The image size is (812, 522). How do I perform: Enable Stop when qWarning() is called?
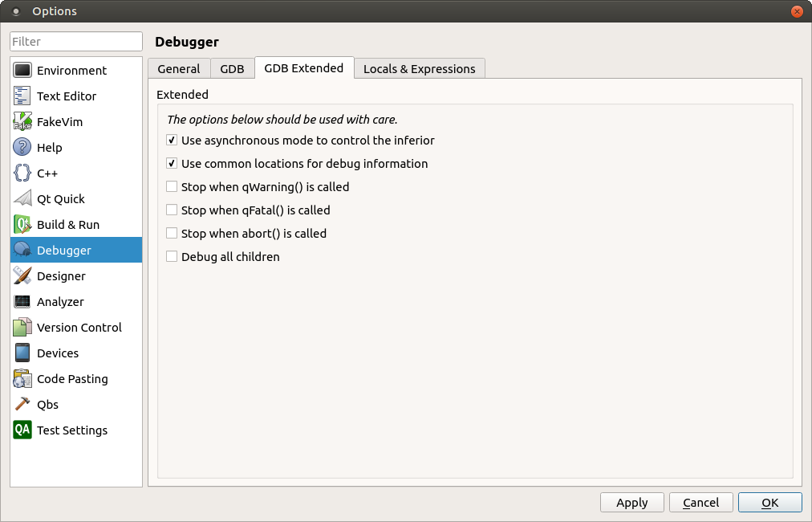pyautogui.click(x=172, y=186)
